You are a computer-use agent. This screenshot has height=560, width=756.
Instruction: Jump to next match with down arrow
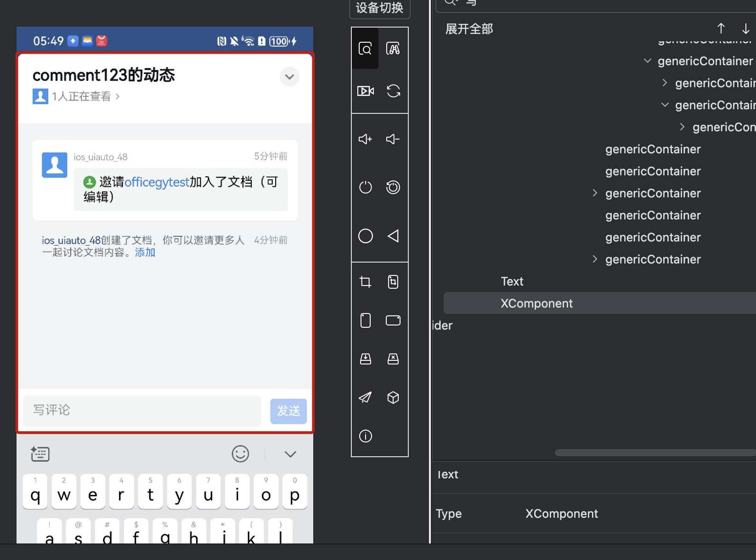coord(746,28)
